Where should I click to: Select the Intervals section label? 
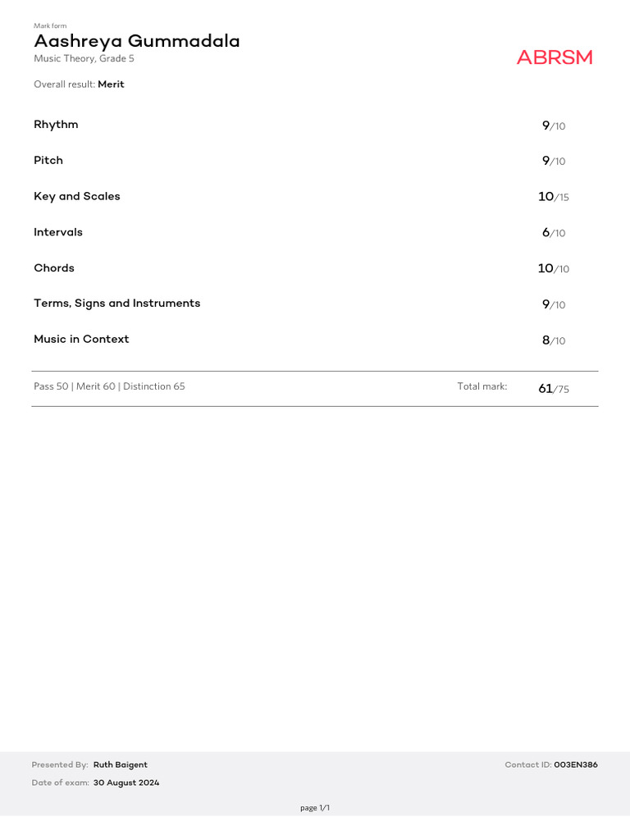(x=58, y=233)
